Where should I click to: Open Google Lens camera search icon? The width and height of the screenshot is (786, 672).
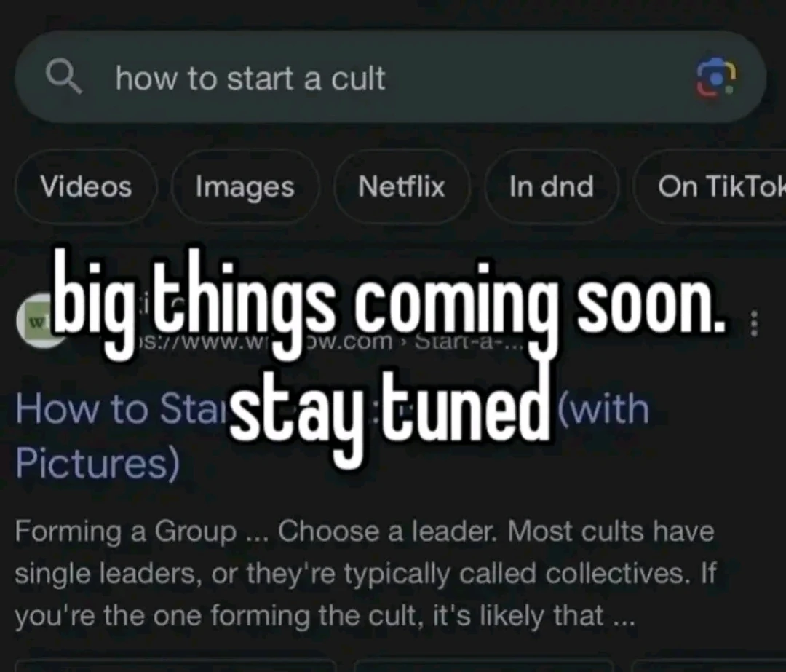click(716, 78)
